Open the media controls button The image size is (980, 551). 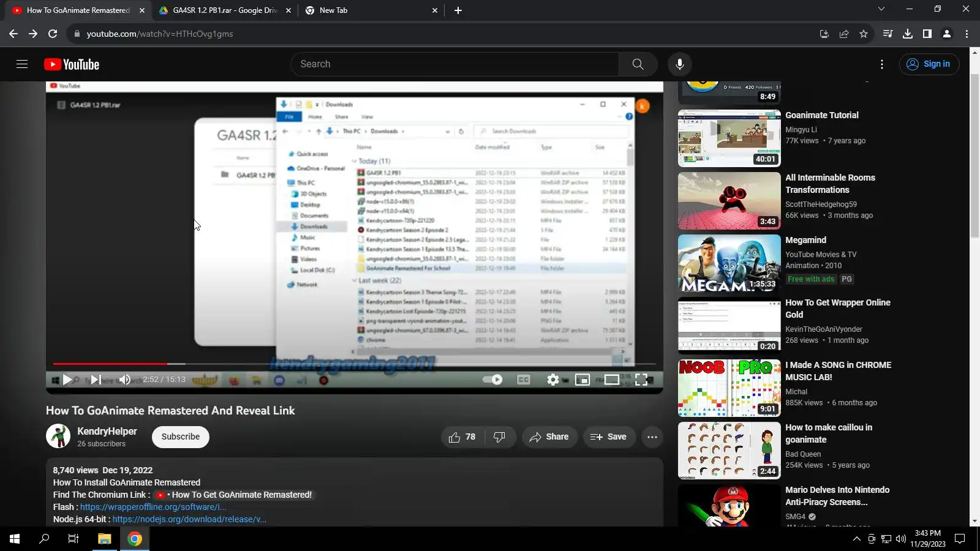tap(888, 34)
